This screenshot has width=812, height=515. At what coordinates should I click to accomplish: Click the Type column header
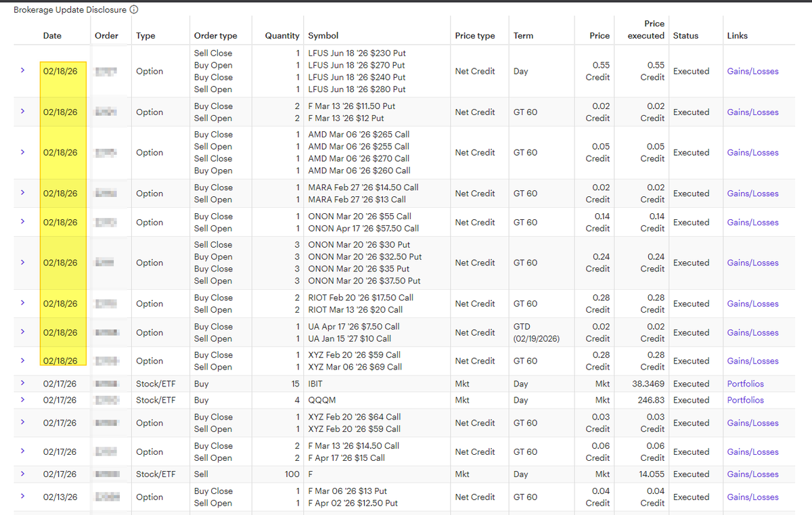[x=145, y=35]
